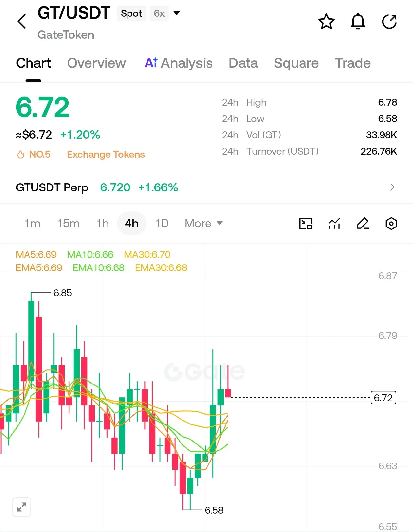Open the AI Analysis tab
This screenshot has height=532, width=413.
(x=179, y=63)
